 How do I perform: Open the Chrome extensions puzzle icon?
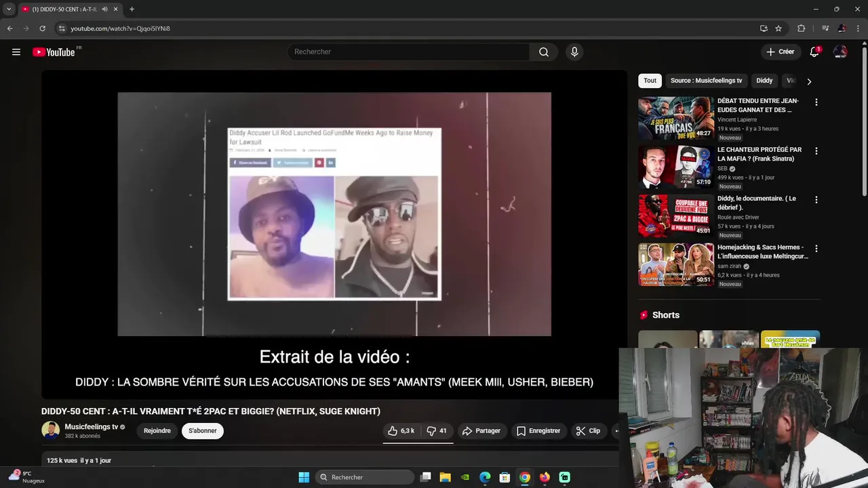tap(801, 28)
